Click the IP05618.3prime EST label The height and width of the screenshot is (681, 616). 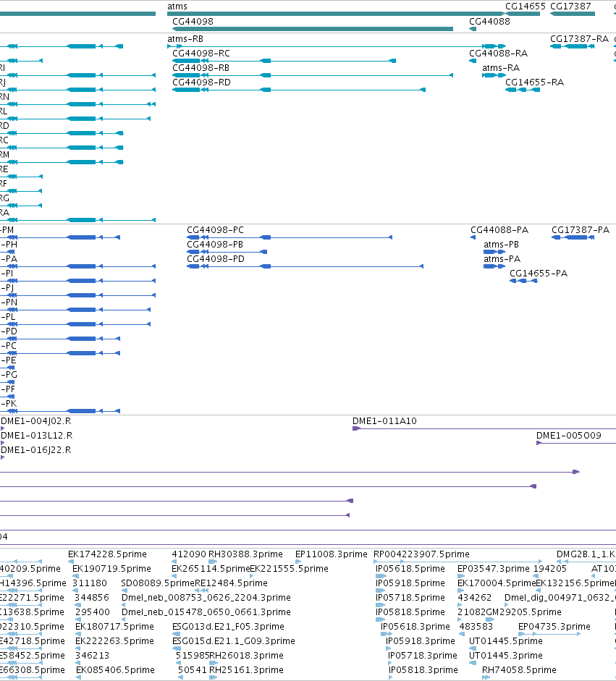[415, 627]
